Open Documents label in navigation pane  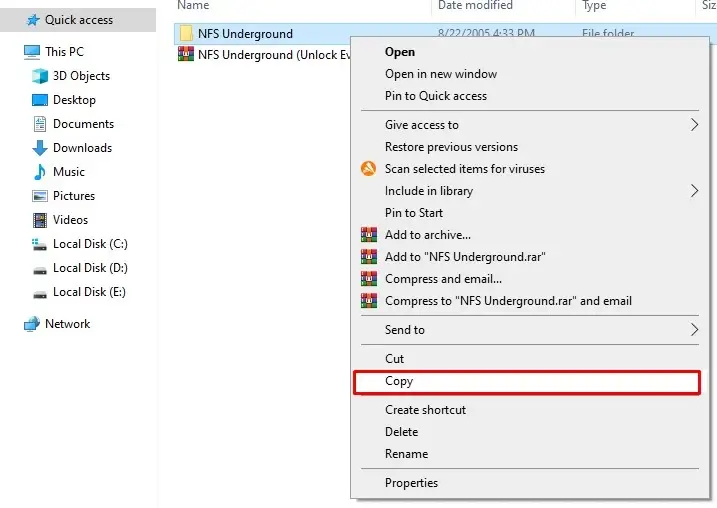pos(83,124)
